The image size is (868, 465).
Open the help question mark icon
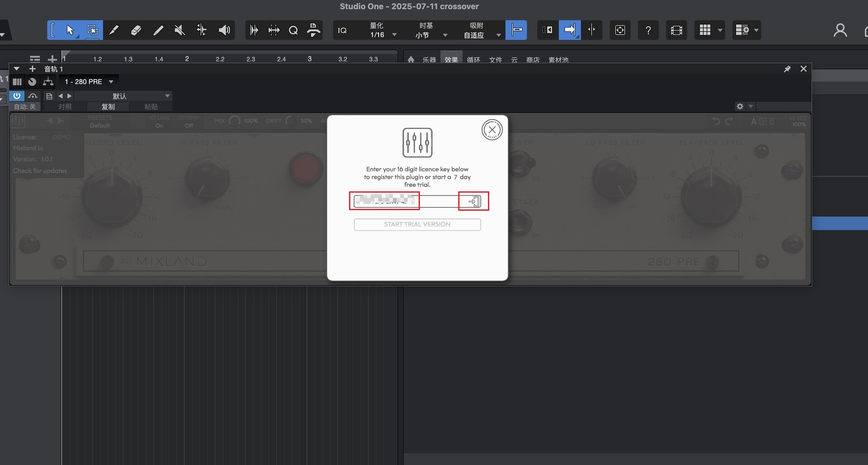(x=648, y=30)
